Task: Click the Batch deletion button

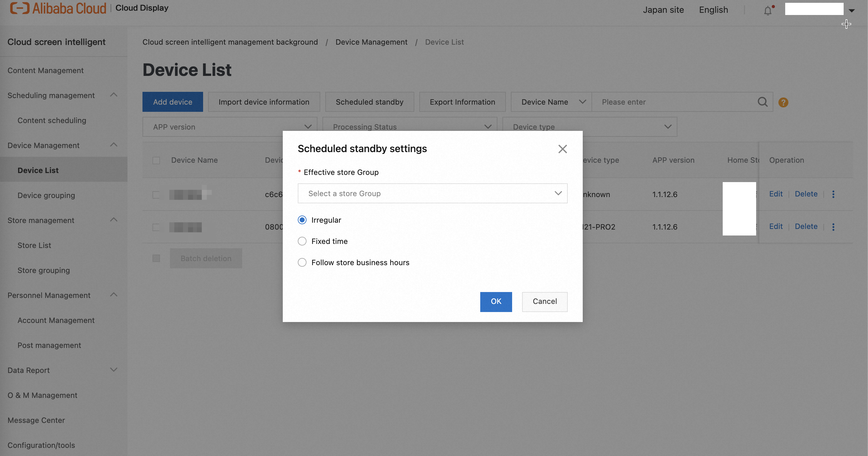Action: (x=206, y=258)
